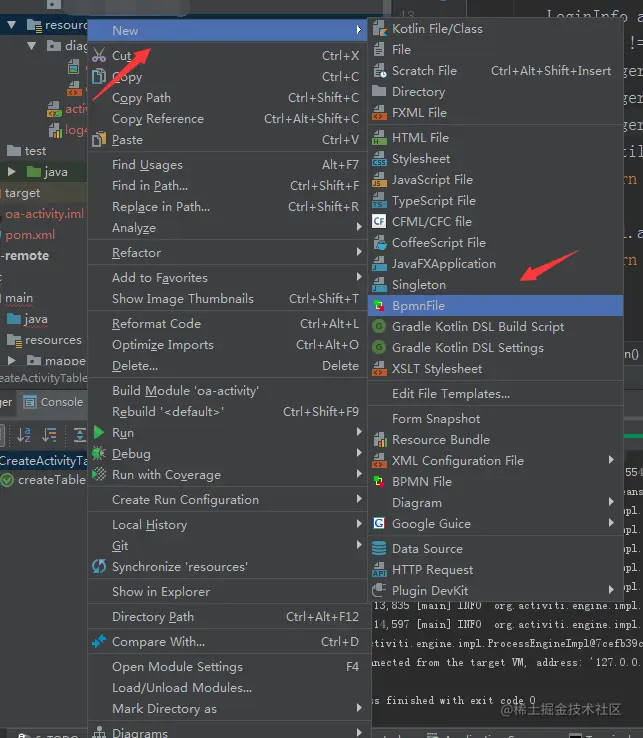Image resolution: width=643 pixels, height=738 pixels.
Task: Choose Singleton from New submenu
Action: pyautogui.click(x=495, y=285)
